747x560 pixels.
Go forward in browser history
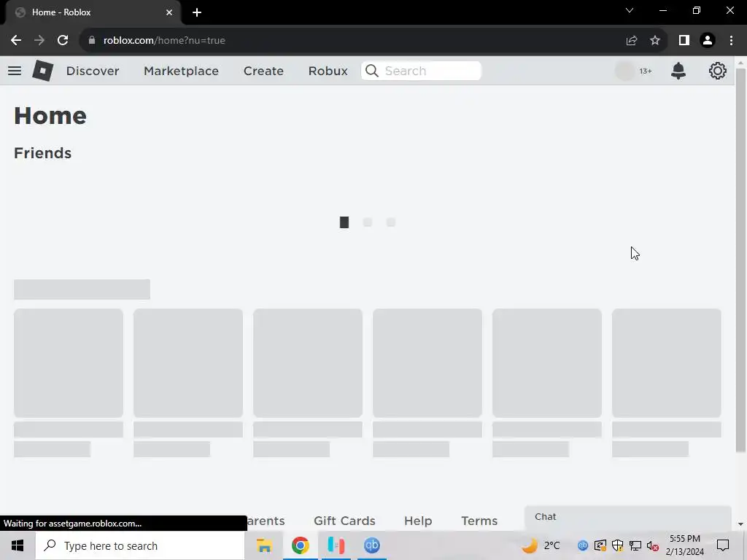click(39, 41)
